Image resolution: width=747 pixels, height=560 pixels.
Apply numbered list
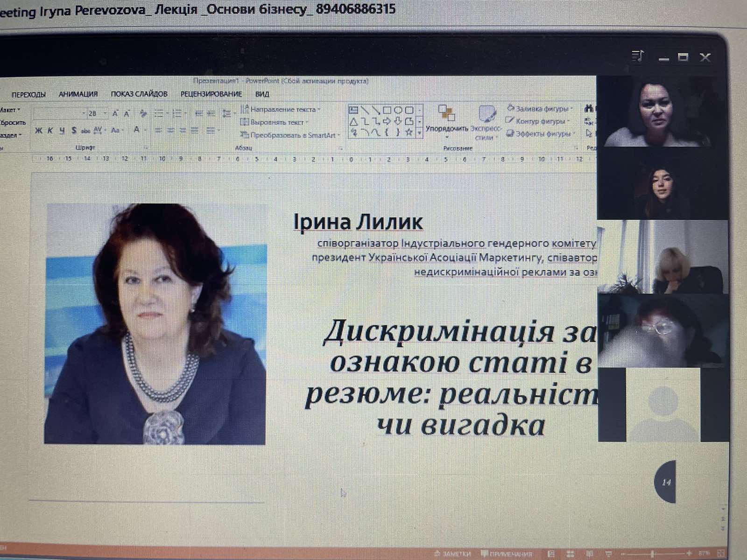click(x=176, y=113)
